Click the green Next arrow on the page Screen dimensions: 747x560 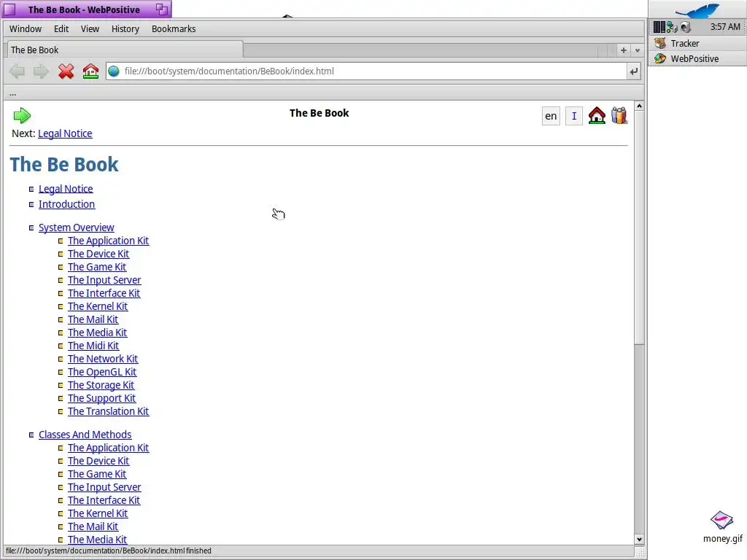click(x=22, y=115)
